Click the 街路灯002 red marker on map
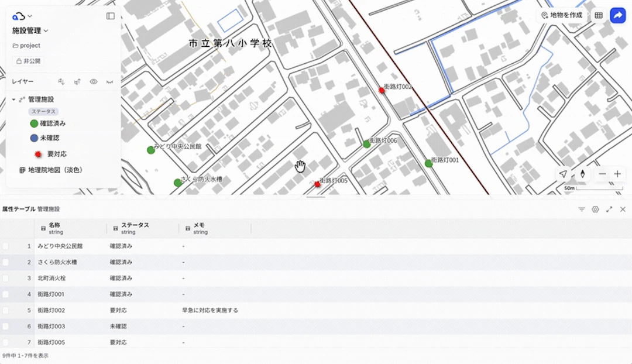 coord(382,90)
